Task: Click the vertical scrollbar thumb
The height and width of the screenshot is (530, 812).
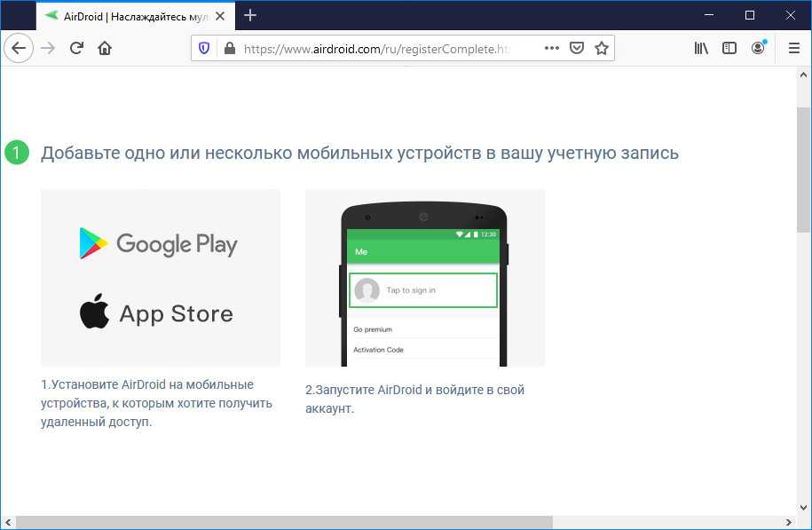Action: [x=804, y=169]
